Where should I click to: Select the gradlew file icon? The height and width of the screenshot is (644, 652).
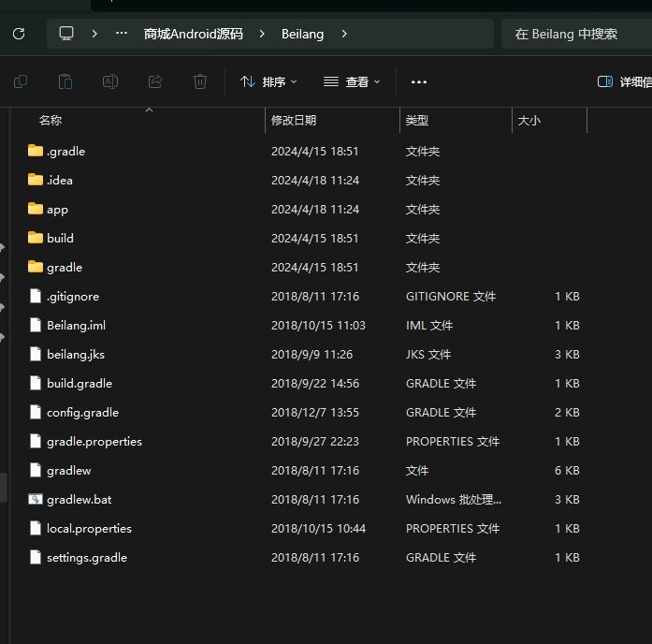pos(36,470)
